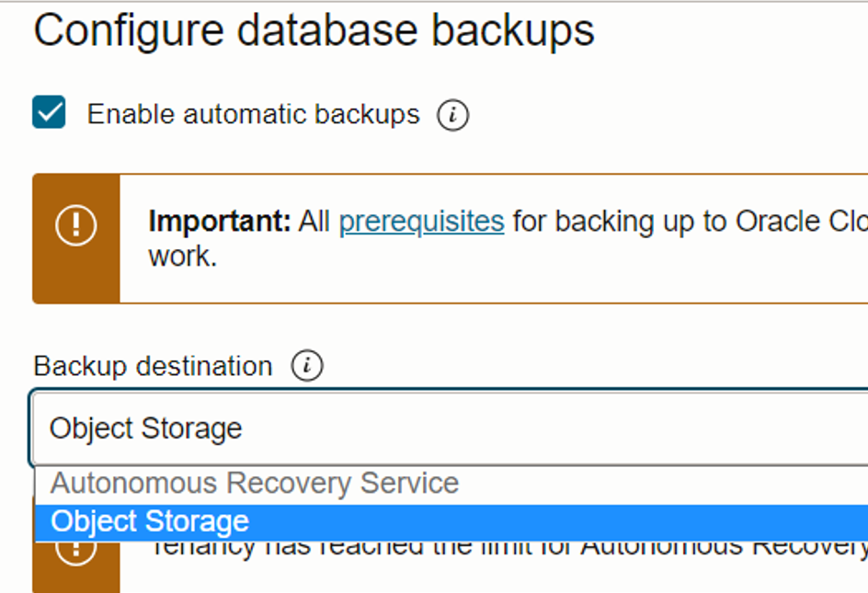Choose the highlighted Object Storage option

pyautogui.click(x=150, y=521)
